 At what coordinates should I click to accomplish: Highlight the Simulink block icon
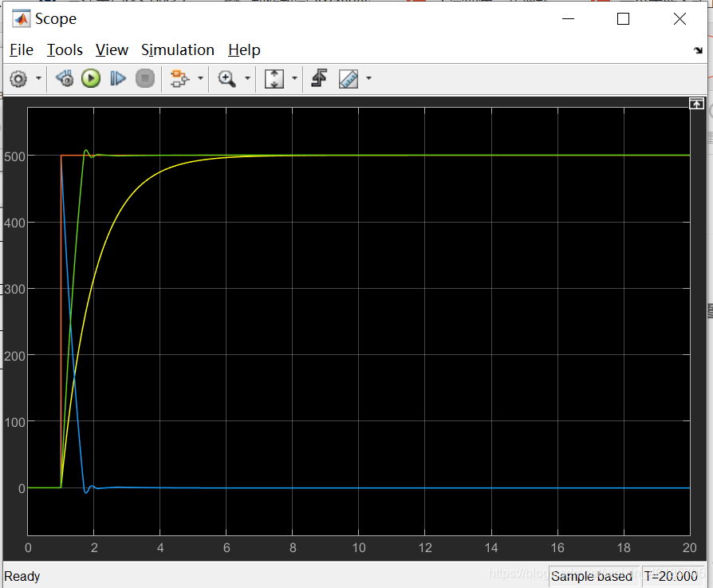pos(179,79)
